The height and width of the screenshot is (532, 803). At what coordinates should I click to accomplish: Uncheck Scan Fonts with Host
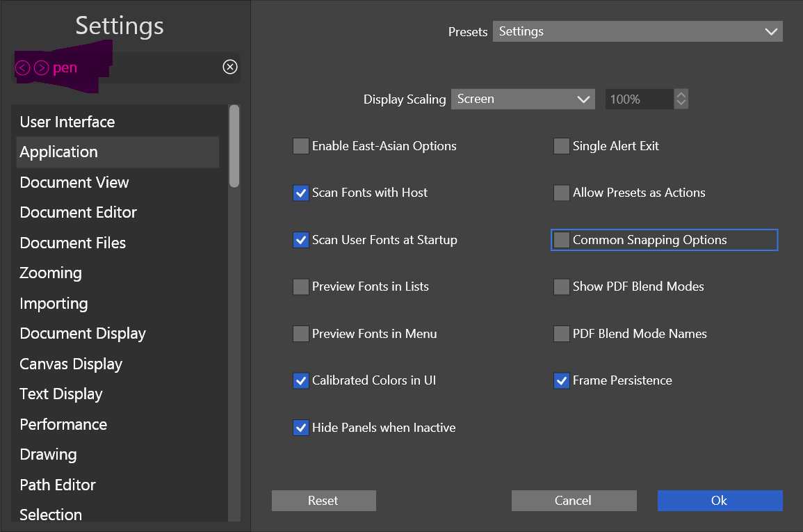pos(300,193)
